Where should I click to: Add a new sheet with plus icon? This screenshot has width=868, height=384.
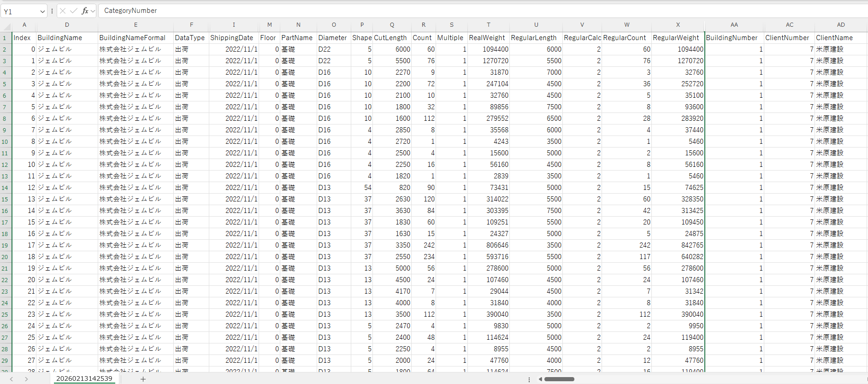pyautogui.click(x=143, y=379)
